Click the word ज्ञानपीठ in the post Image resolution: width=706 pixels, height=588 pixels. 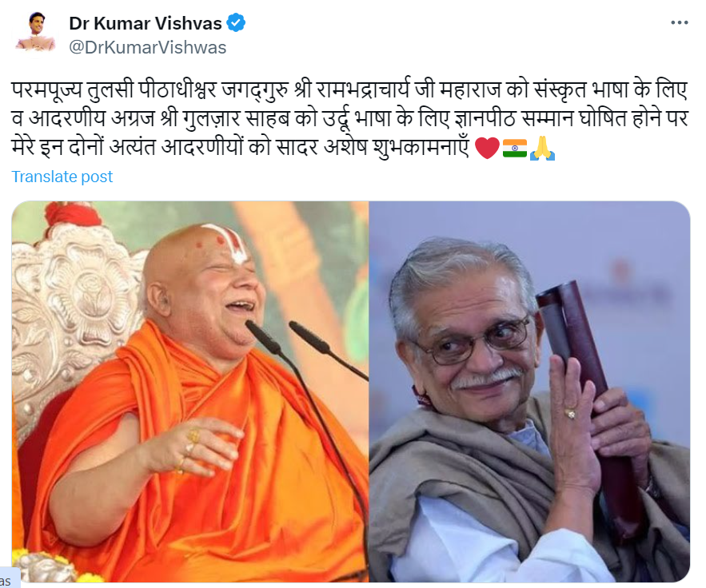click(x=485, y=119)
